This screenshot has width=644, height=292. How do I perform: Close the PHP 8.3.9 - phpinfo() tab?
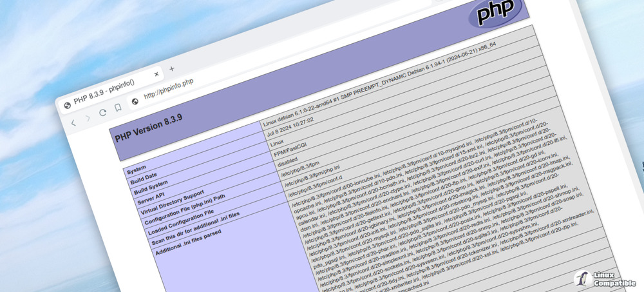156,75
